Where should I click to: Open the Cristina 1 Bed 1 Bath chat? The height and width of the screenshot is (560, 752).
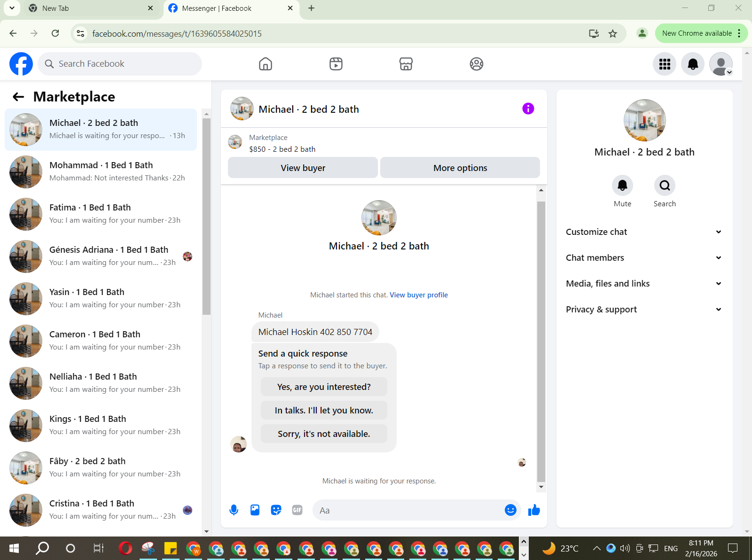point(101,510)
